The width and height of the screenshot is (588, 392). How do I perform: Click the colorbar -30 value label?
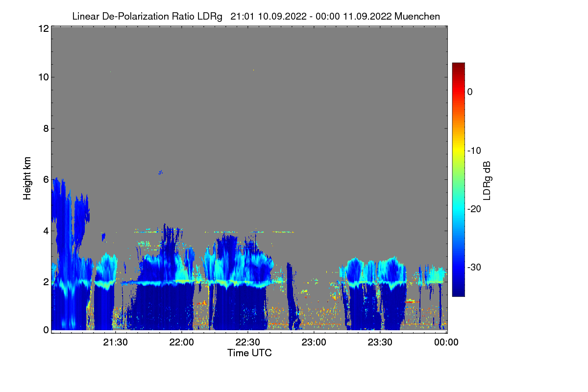[x=474, y=268]
